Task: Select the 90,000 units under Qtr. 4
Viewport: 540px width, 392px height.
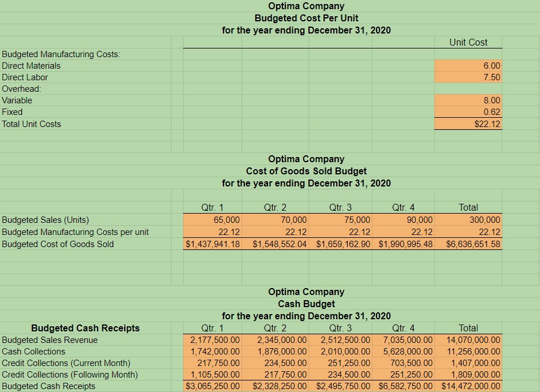Action: (x=403, y=219)
